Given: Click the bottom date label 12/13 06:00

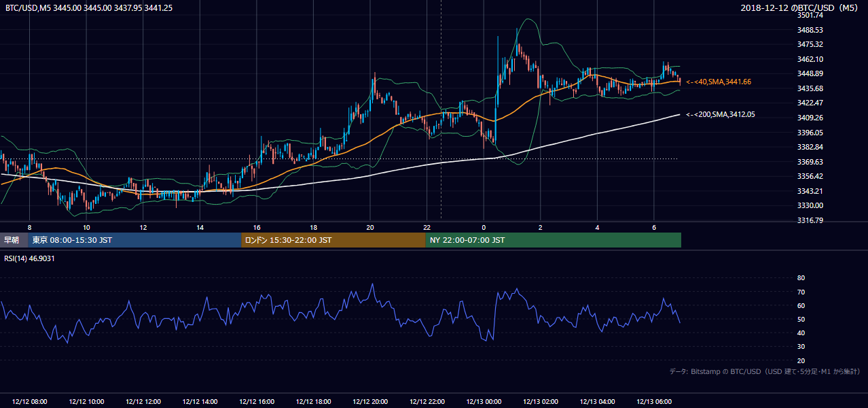Looking at the screenshot, I should [x=653, y=402].
